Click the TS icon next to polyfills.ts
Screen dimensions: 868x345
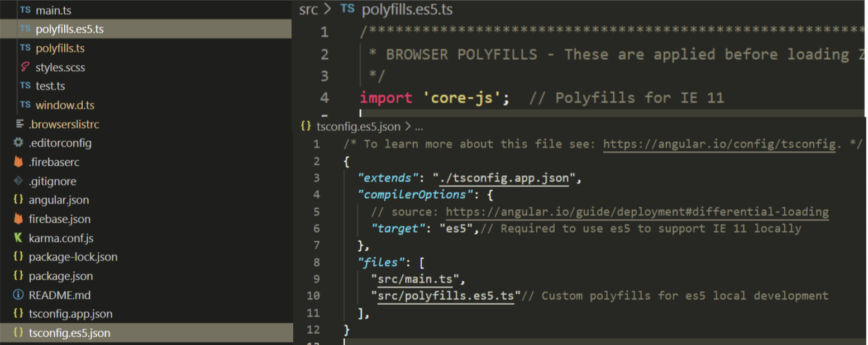point(25,48)
